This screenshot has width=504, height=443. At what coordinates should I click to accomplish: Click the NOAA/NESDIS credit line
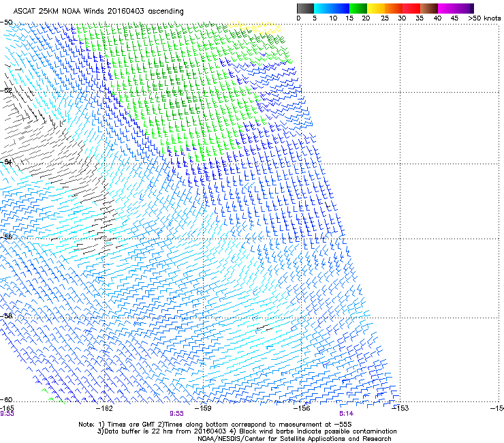coord(294,439)
